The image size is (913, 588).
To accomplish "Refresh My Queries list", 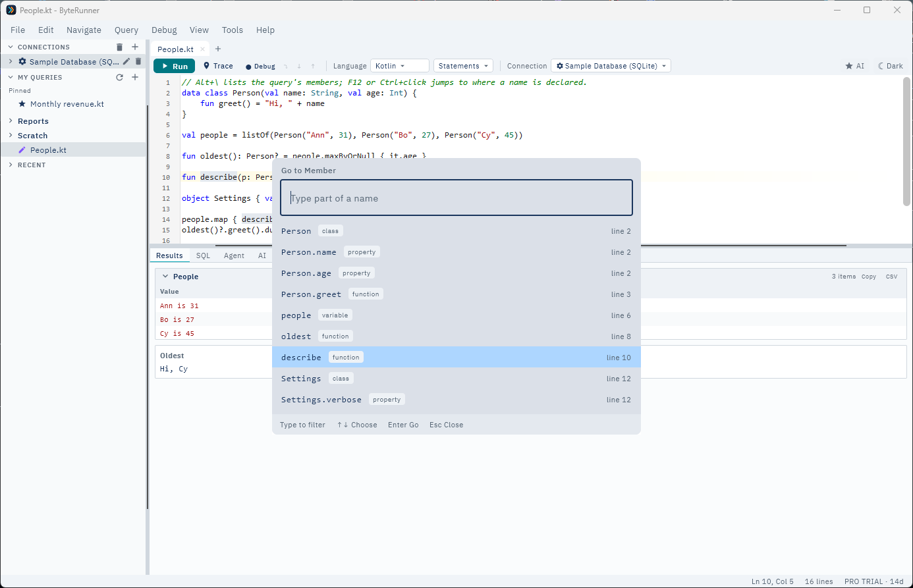I will [x=119, y=77].
